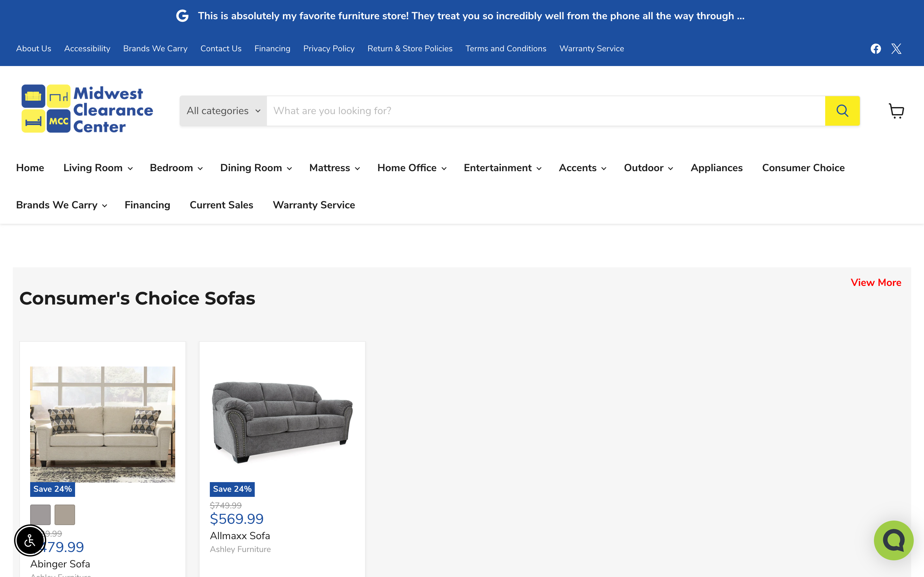Click the X (Twitter) social icon

tap(896, 48)
